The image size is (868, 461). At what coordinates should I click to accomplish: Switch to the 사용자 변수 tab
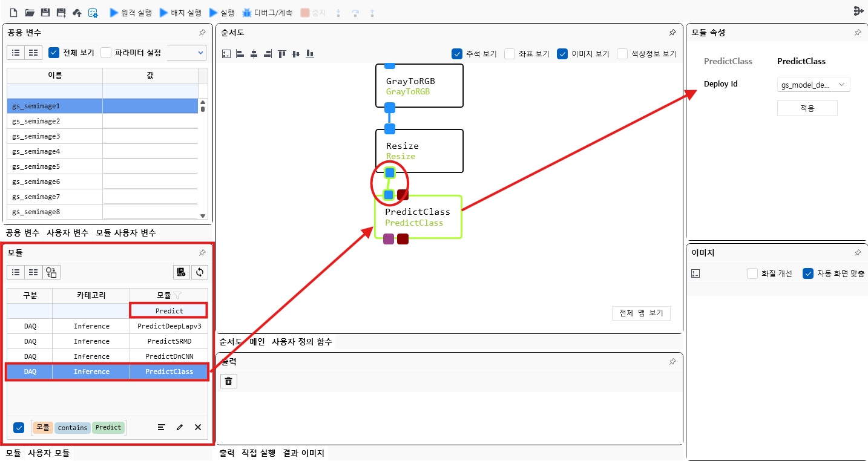pos(67,233)
